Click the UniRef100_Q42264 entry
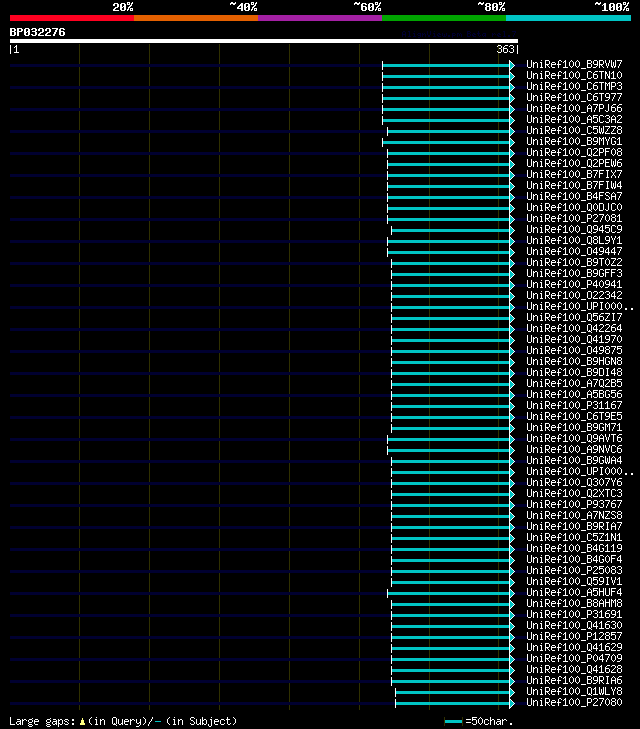Image resolution: width=640 pixels, height=729 pixels. click(574, 328)
